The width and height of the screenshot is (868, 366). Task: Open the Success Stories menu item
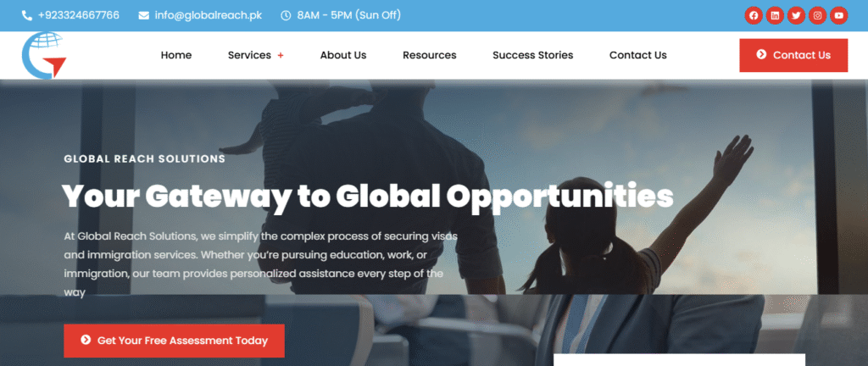click(533, 55)
